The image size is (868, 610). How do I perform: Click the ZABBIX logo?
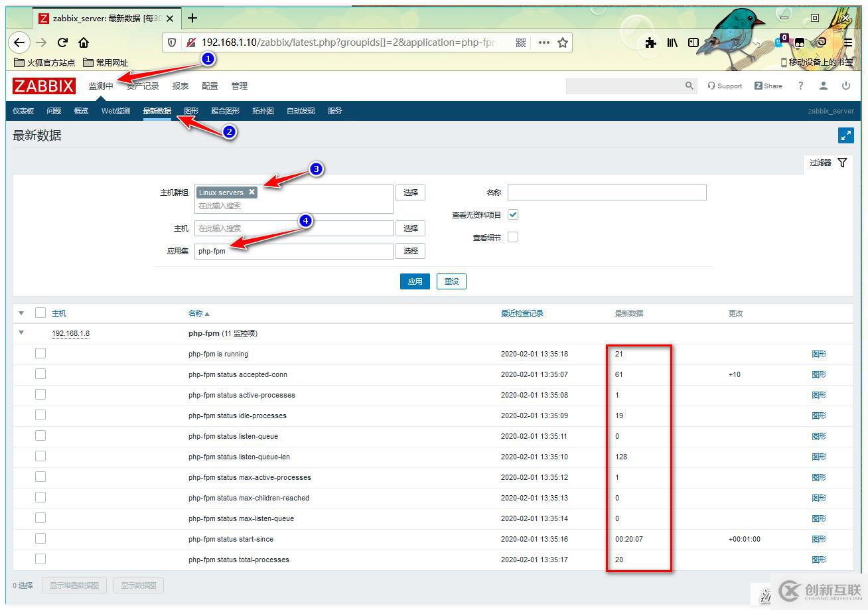pyautogui.click(x=42, y=85)
